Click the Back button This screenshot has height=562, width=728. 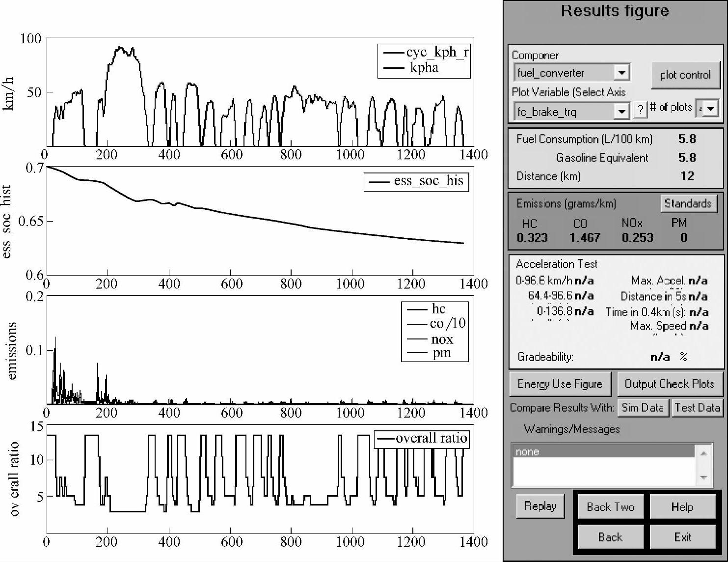point(611,537)
